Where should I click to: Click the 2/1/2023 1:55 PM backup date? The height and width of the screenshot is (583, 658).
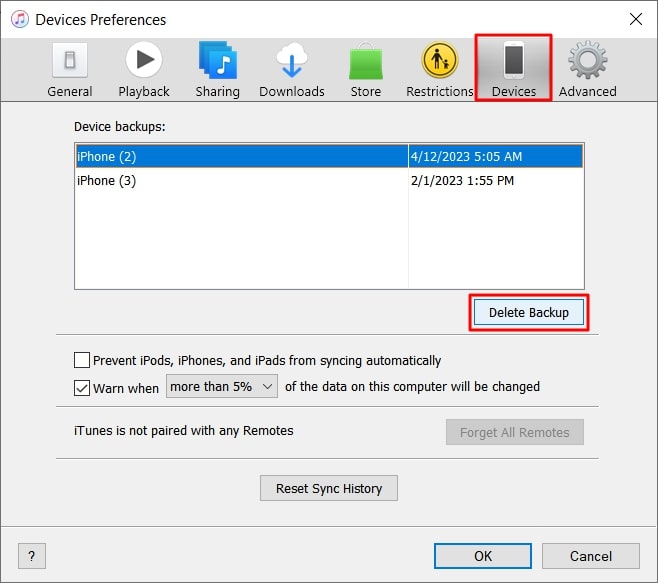pos(462,180)
